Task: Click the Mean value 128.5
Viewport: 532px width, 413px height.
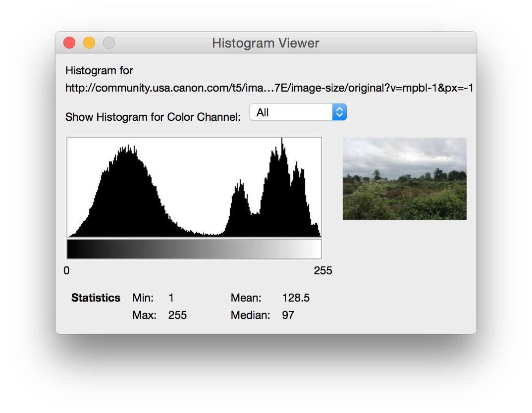Action: pyautogui.click(x=296, y=298)
